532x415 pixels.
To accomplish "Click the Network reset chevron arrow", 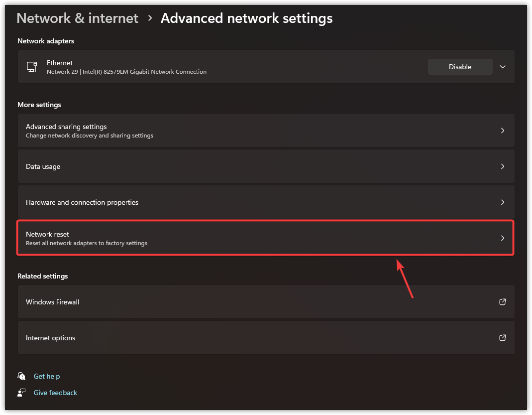I will 503,238.
